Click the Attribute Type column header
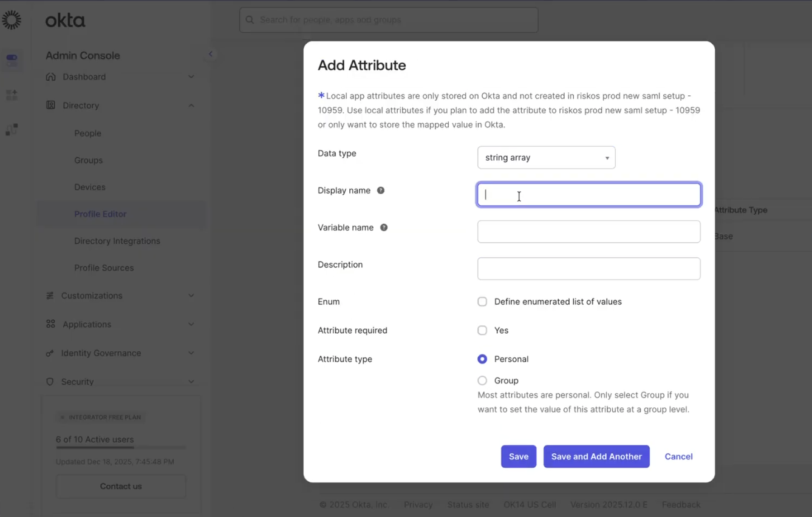The height and width of the screenshot is (517, 812). pyautogui.click(x=741, y=210)
